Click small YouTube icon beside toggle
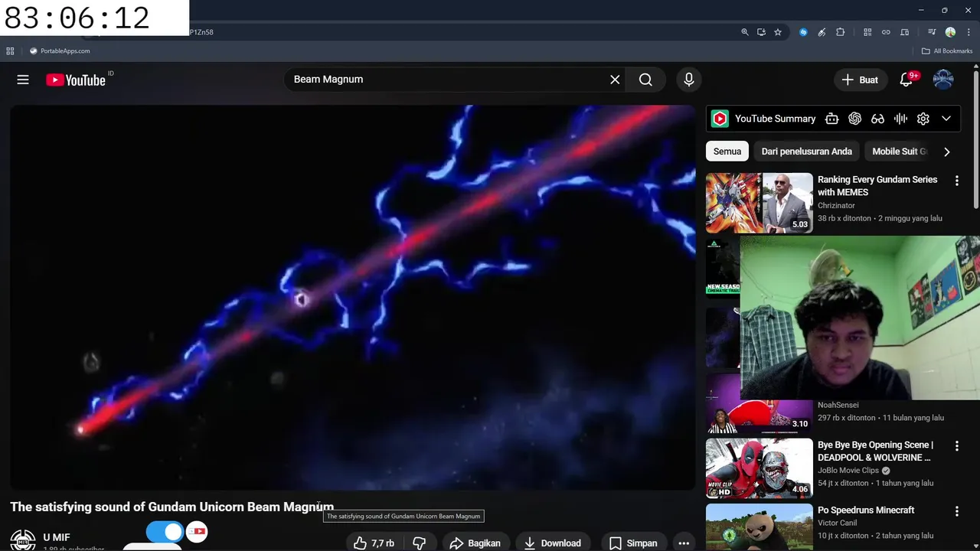 (198, 531)
